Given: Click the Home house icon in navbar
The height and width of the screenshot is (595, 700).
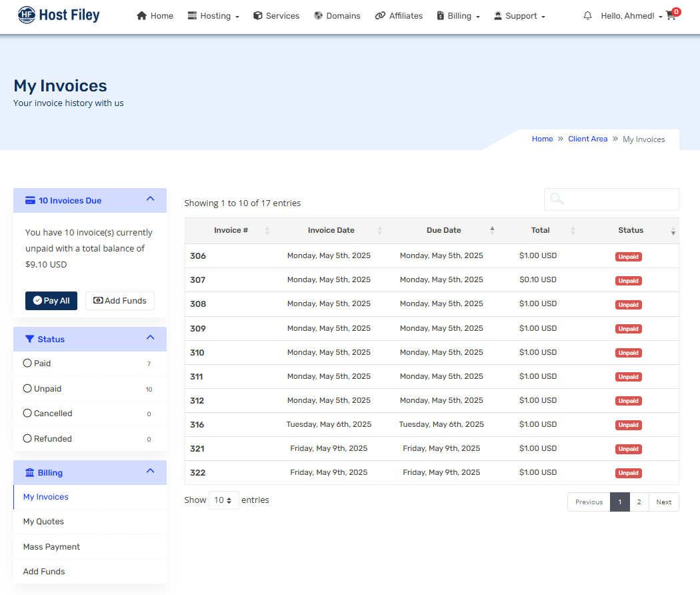Looking at the screenshot, I should [x=141, y=16].
